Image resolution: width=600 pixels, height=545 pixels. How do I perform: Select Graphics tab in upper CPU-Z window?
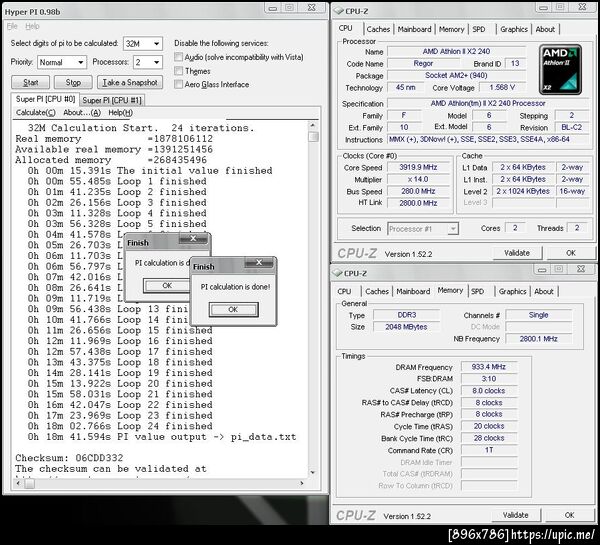[x=514, y=29]
